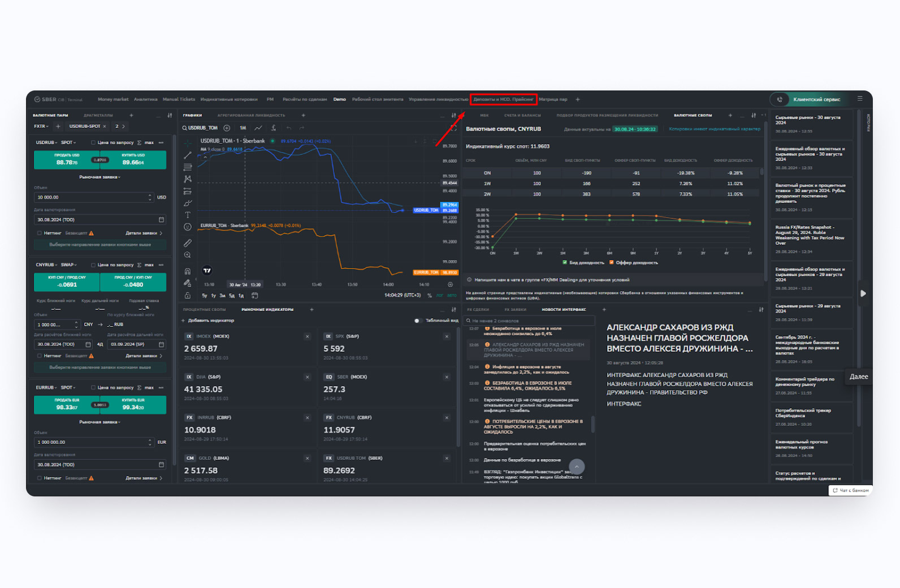900x588 pixels.
Task: Click the USDRUB volume field 10 000.00
Action: pos(93,197)
